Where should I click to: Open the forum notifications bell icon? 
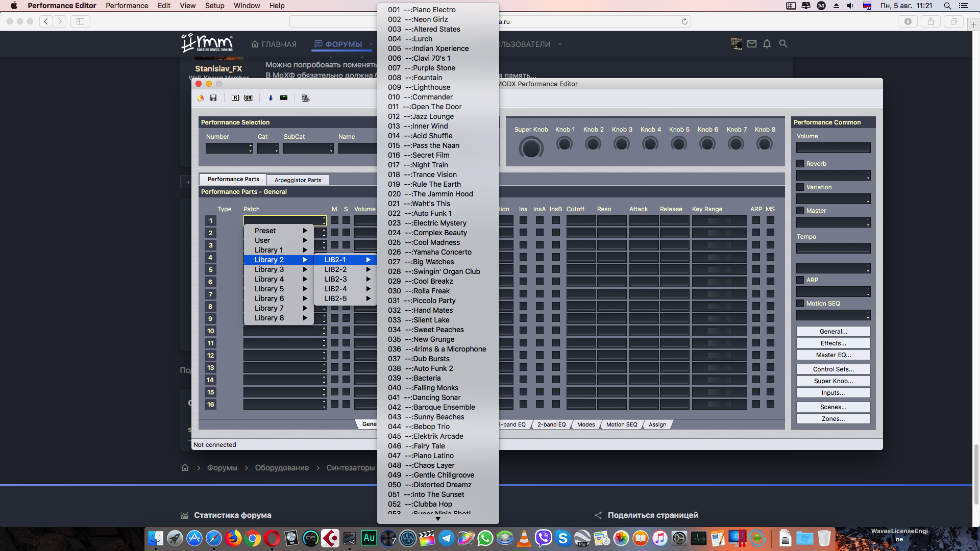767,44
